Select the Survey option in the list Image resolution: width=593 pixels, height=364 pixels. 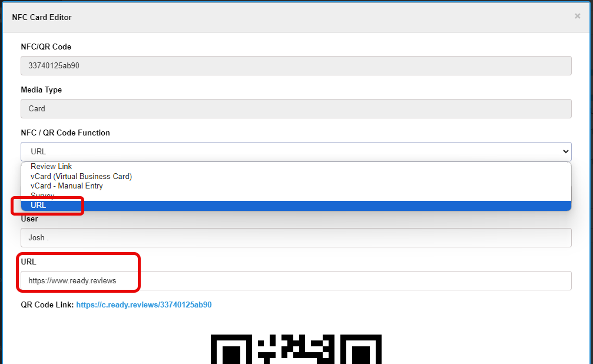click(x=42, y=196)
